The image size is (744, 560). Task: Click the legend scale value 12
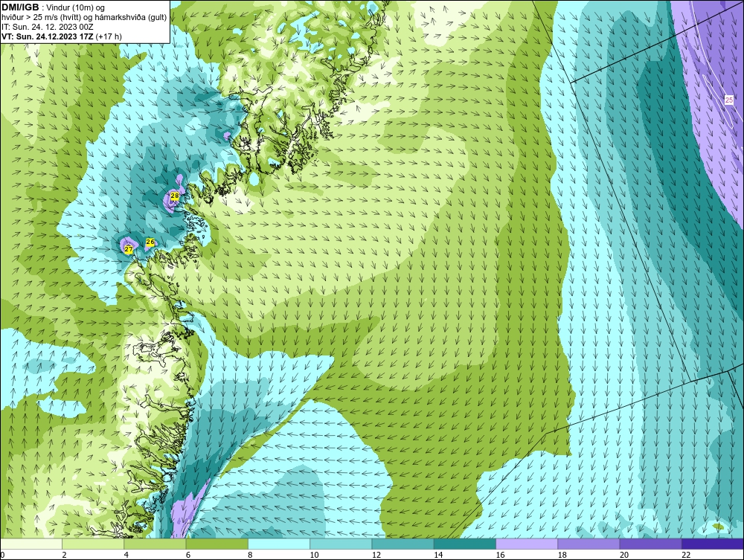376,556
